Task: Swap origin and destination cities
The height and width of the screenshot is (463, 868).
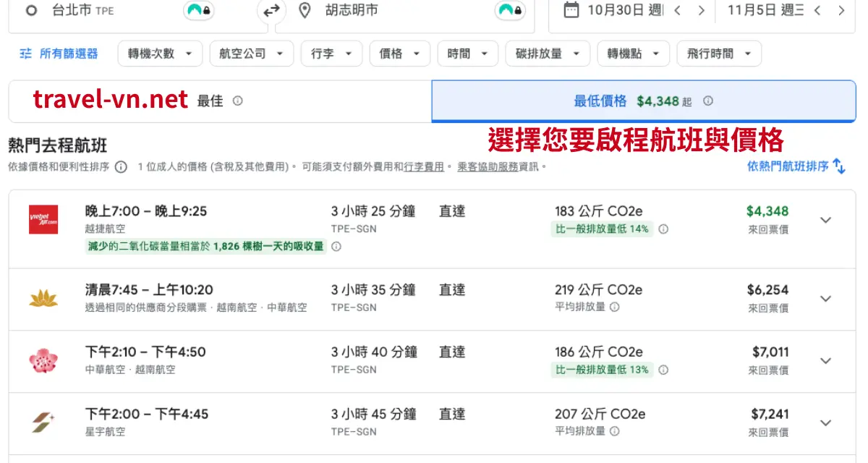Action: 271,11
